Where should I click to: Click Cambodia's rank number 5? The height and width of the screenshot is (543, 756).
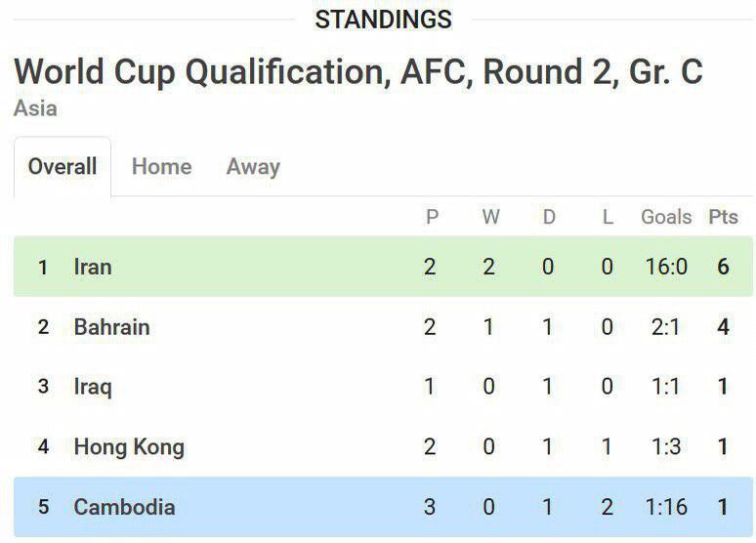pyautogui.click(x=43, y=507)
